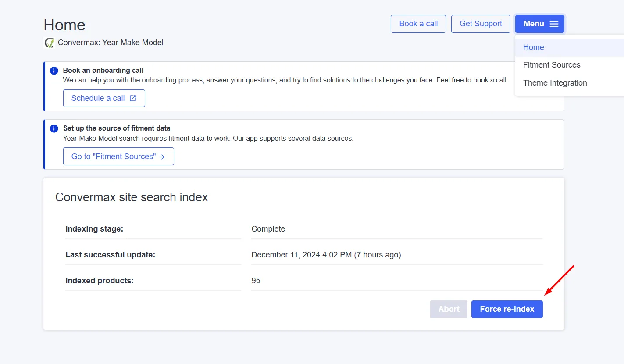This screenshot has height=364, width=624.
Task: Click the indexed products count 95
Action: [256, 281]
